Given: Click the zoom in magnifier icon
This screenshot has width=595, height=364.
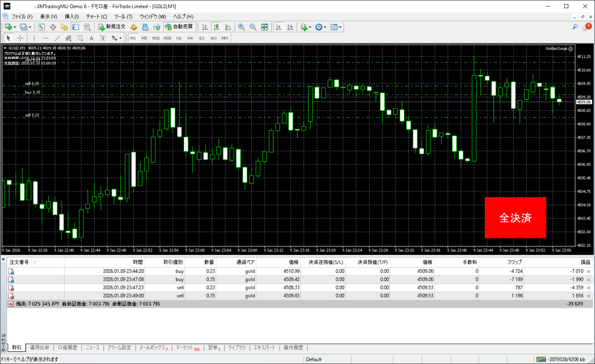Looking at the screenshot, I should click(x=241, y=27).
